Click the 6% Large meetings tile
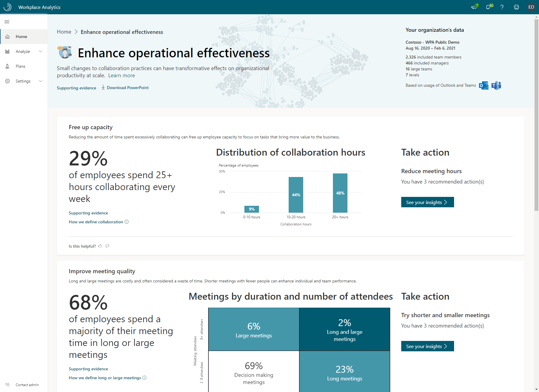The height and width of the screenshot is (392, 539). point(254,330)
